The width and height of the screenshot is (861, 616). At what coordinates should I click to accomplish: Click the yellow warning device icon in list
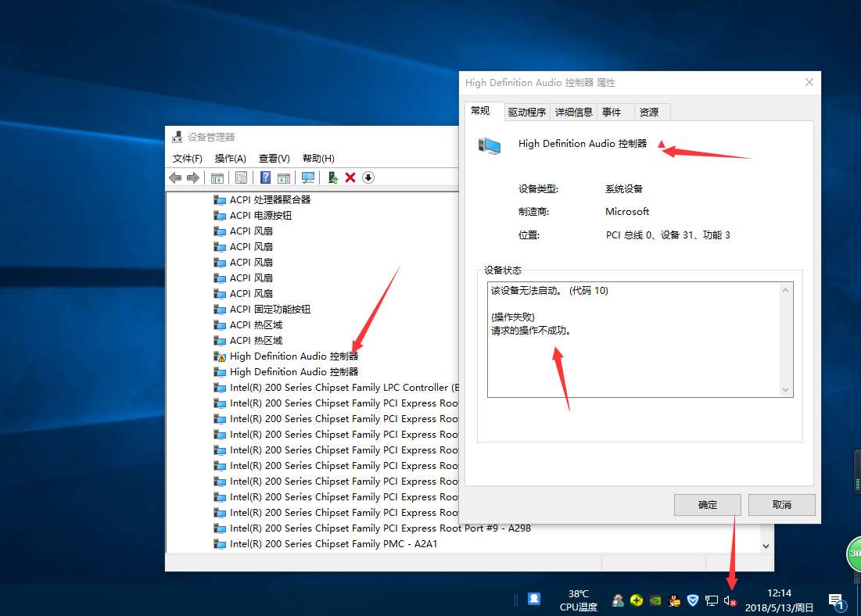tap(220, 356)
